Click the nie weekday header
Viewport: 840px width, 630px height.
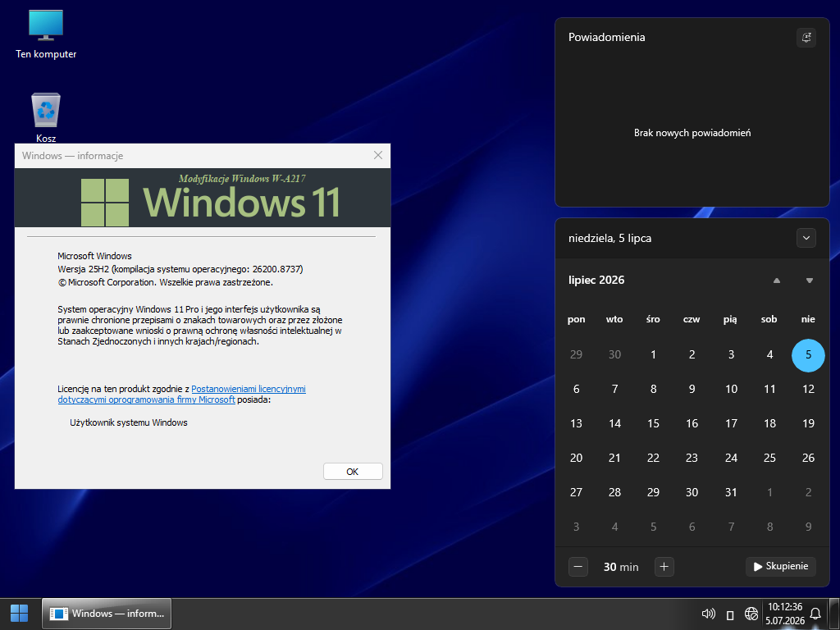coord(808,319)
